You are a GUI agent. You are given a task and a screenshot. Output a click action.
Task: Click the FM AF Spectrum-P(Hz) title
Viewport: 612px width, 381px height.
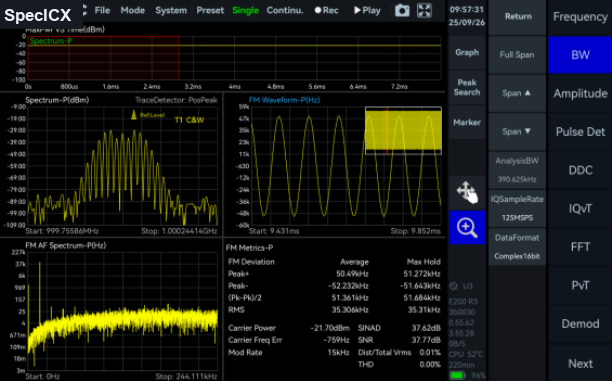click(66, 245)
